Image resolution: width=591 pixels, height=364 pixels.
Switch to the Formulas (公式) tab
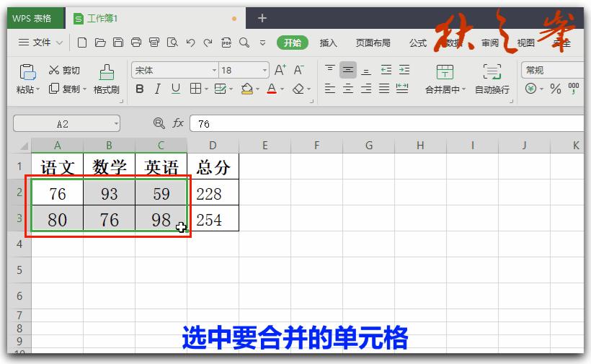[x=417, y=43]
